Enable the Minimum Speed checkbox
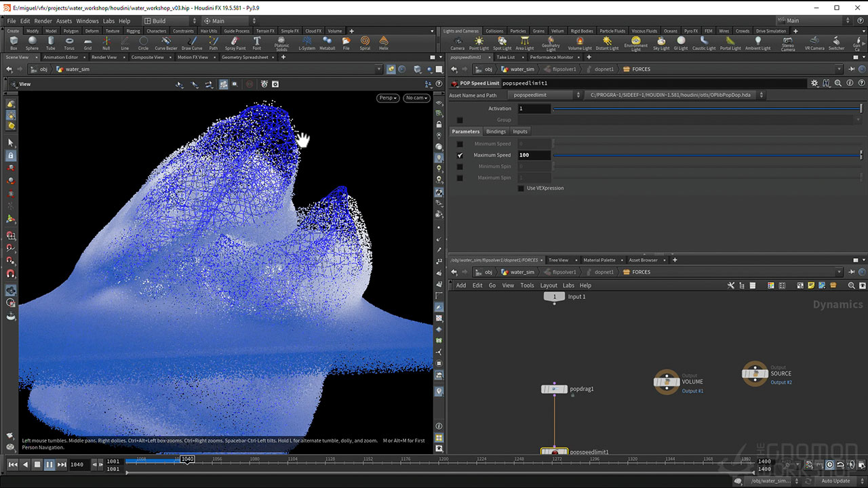This screenshot has height=488, width=868. tap(460, 144)
